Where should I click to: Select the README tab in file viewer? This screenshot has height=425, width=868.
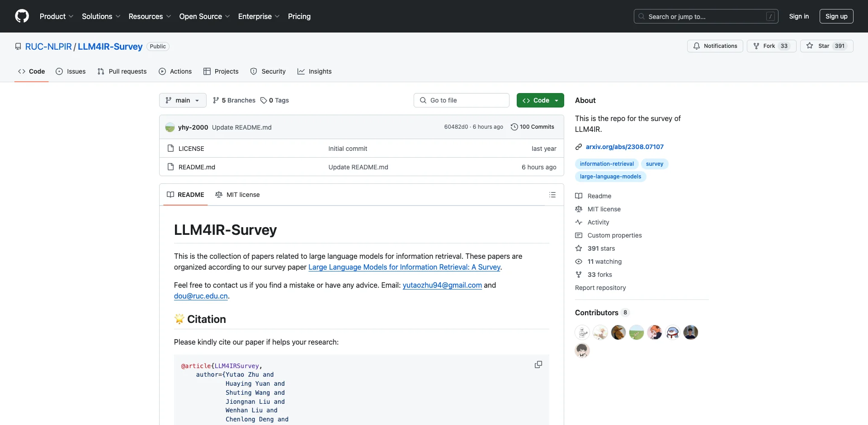pyautogui.click(x=185, y=195)
